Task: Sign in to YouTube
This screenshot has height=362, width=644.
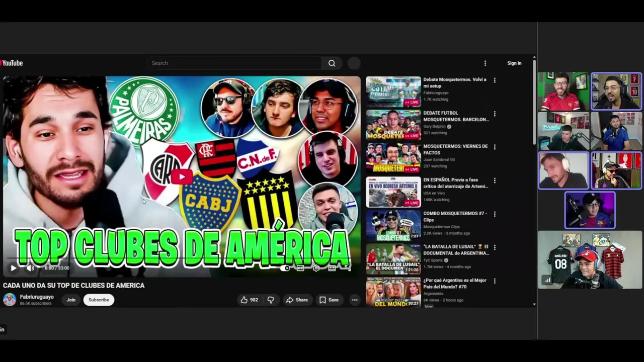Action: click(514, 63)
